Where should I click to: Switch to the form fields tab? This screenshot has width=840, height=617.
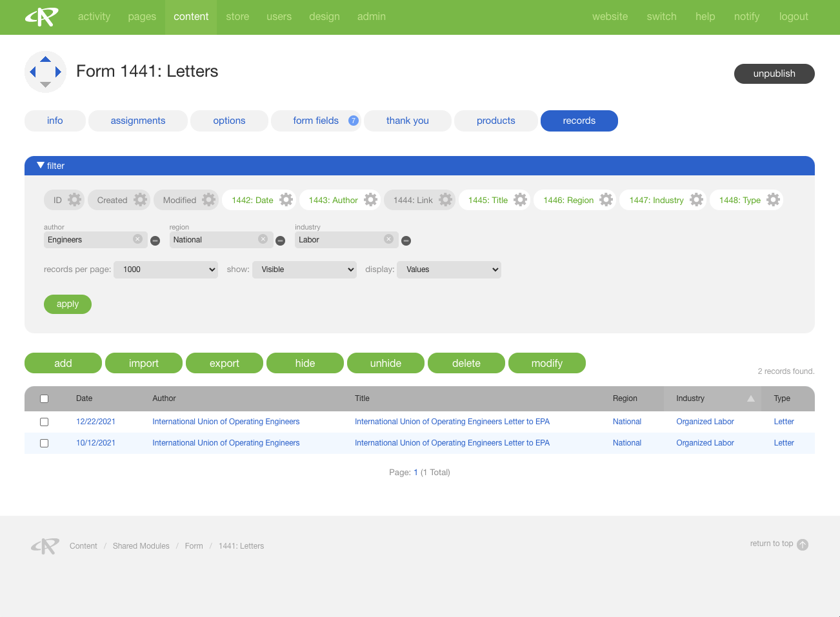click(316, 121)
